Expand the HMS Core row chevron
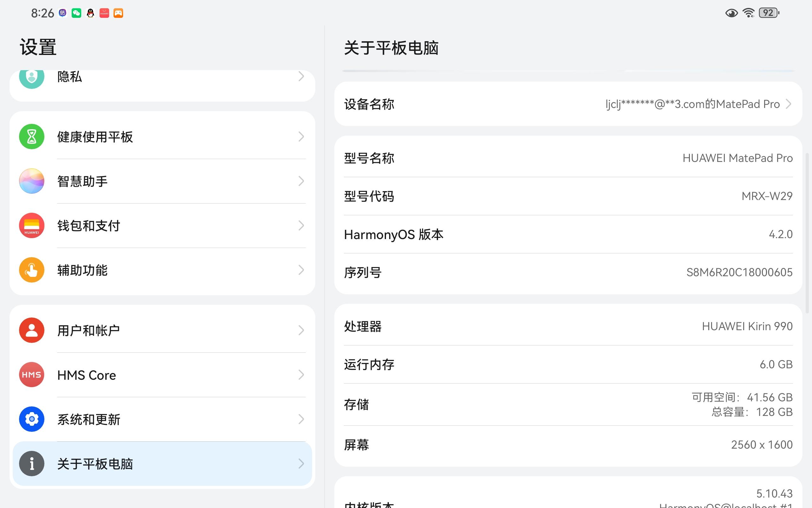812x508 pixels. coord(301,375)
